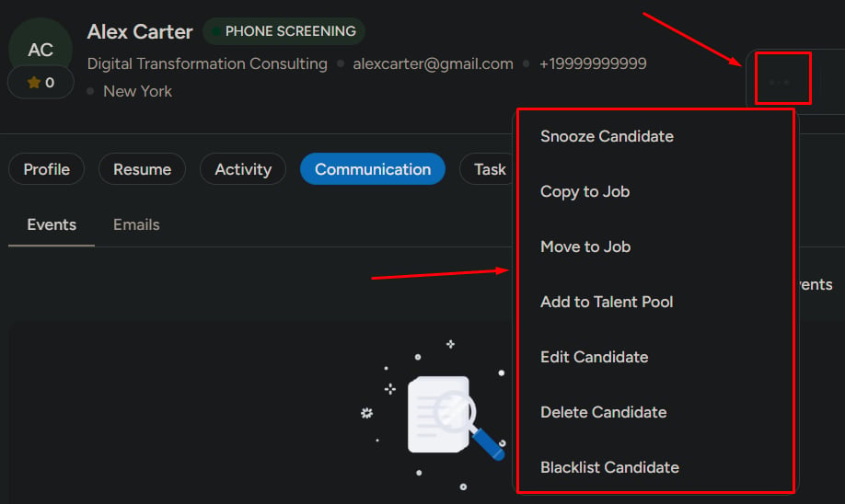This screenshot has width=845, height=504.
Task: Click the AC avatar circle
Action: [x=41, y=49]
